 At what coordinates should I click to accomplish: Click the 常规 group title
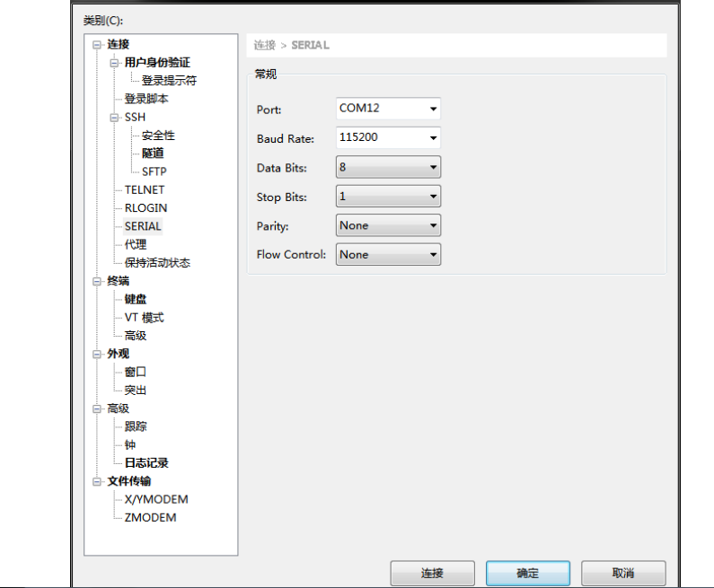pos(266,74)
